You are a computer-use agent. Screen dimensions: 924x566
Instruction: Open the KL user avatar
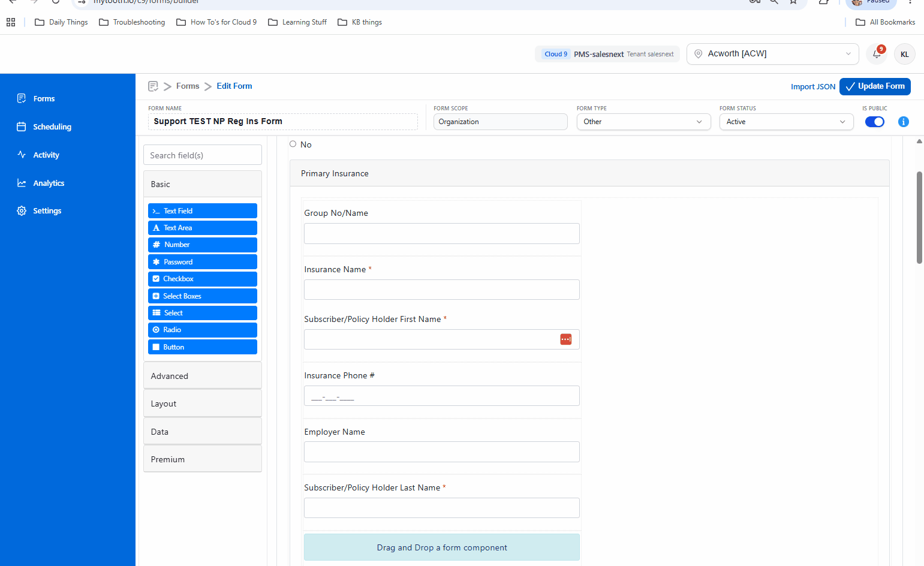[904, 54]
